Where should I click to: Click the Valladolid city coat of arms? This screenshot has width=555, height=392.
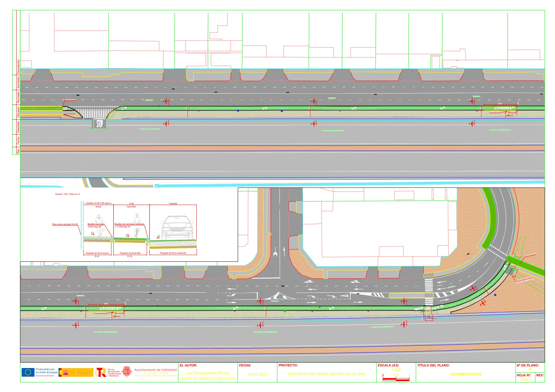point(126,372)
